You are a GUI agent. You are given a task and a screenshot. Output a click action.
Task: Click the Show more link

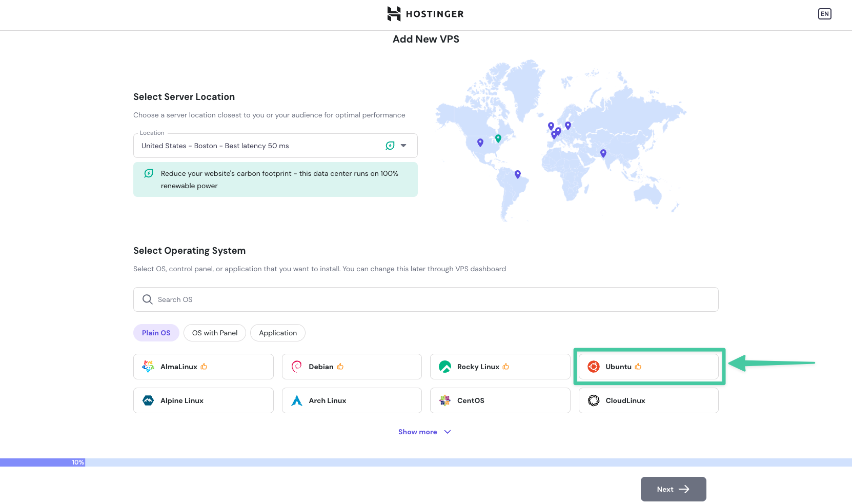point(418,432)
